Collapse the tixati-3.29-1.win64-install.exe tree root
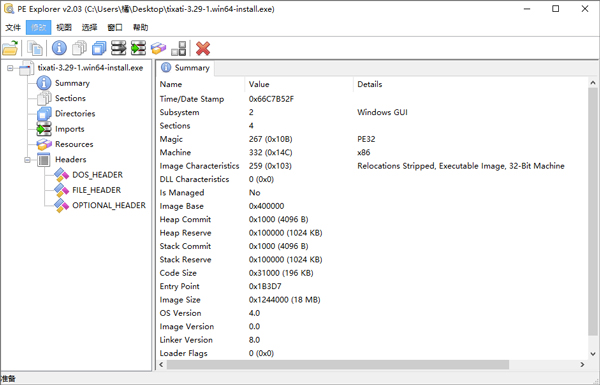 [x=10, y=68]
